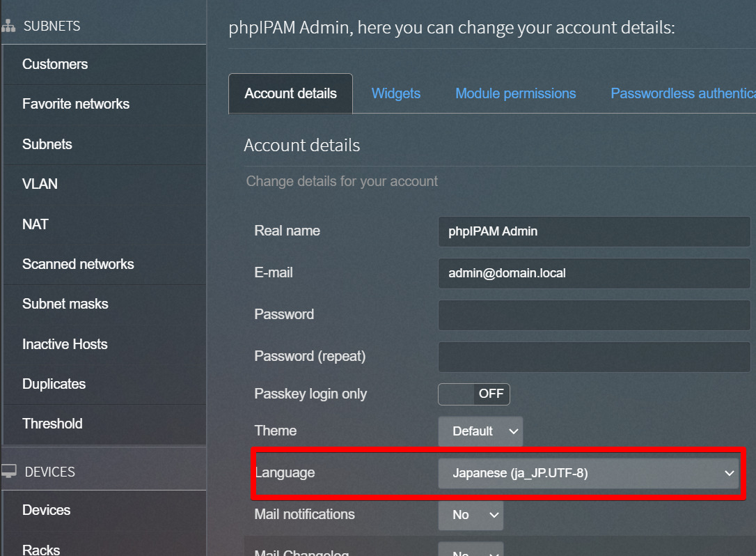Open Inactive Hosts in the sidebar
Image resolution: width=756 pixels, height=556 pixels.
click(104, 344)
